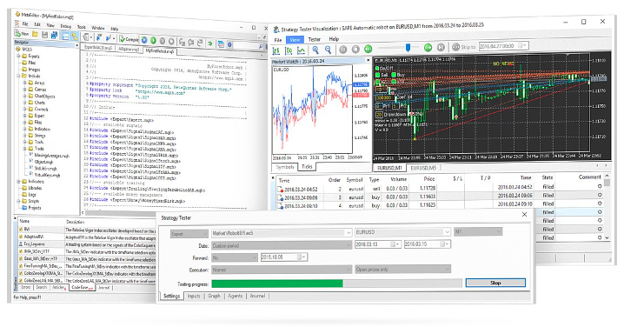644x327 pixels.
Task: Open the Tools menu in MetaEditor
Action: click(82, 27)
